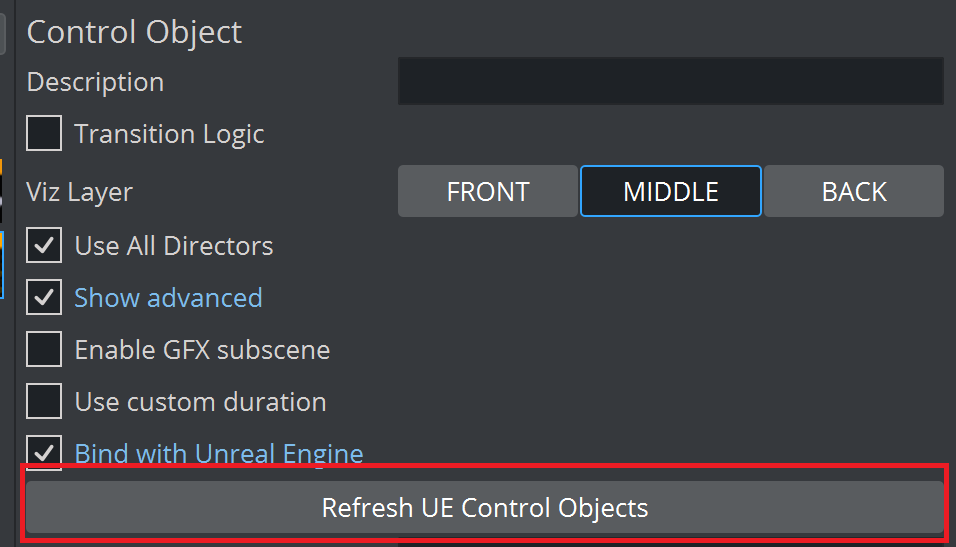Click the "Description" field label
The width and height of the screenshot is (956, 547).
coord(95,82)
